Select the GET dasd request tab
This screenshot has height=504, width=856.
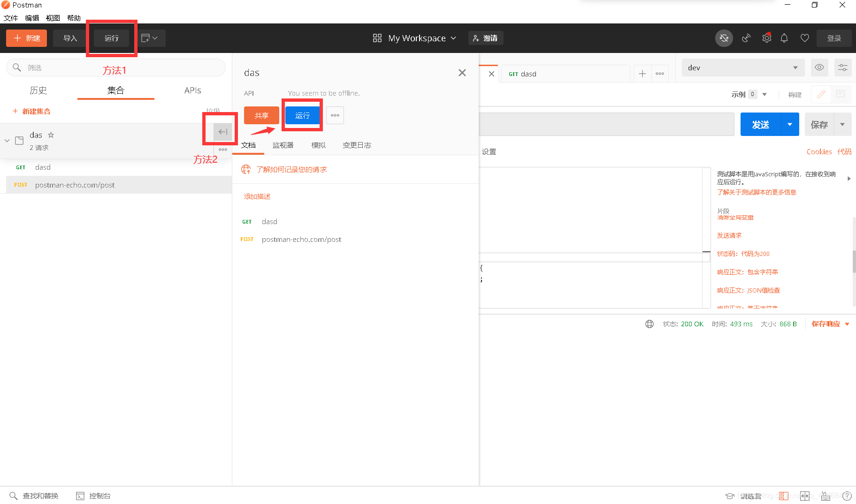tap(566, 74)
